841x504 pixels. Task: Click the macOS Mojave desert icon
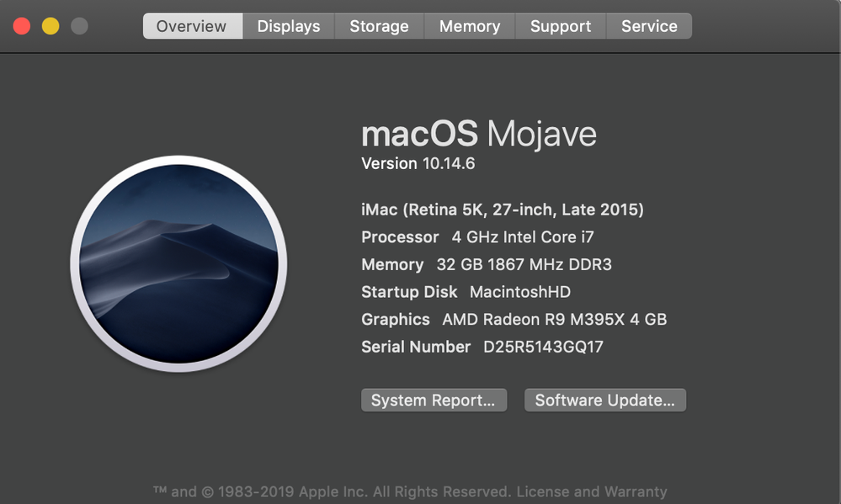(178, 263)
